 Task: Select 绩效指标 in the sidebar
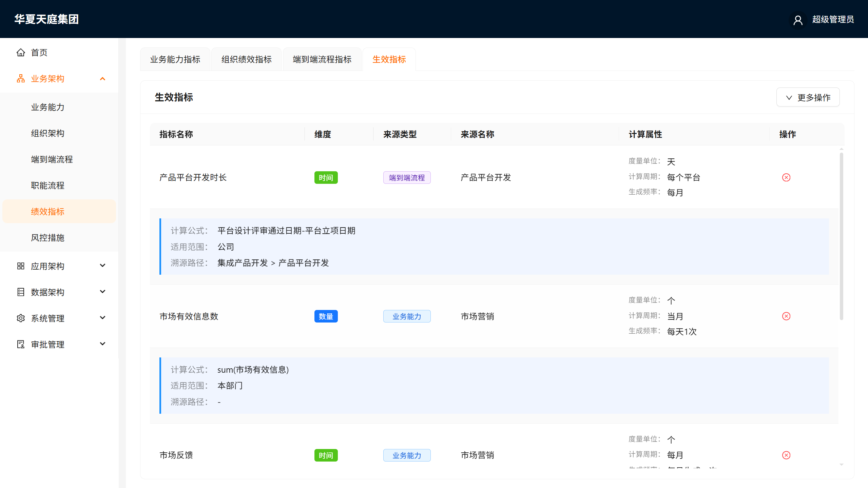point(59,212)
